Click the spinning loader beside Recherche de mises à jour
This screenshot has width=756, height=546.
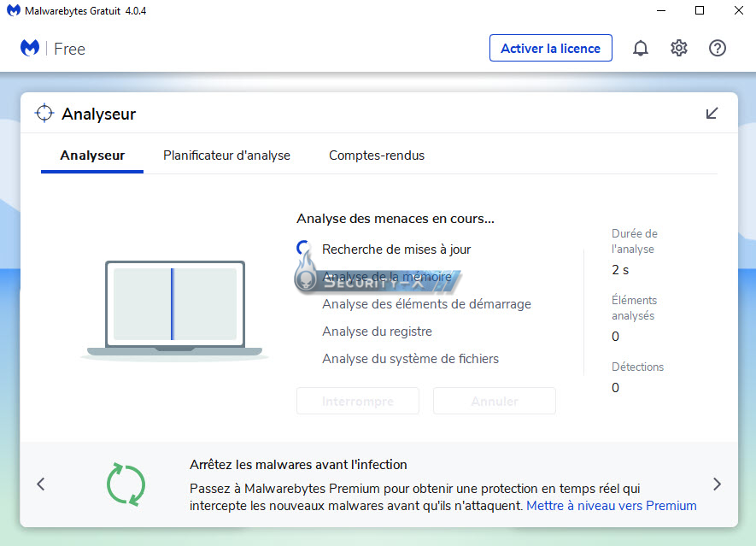[x=304, y=249]
